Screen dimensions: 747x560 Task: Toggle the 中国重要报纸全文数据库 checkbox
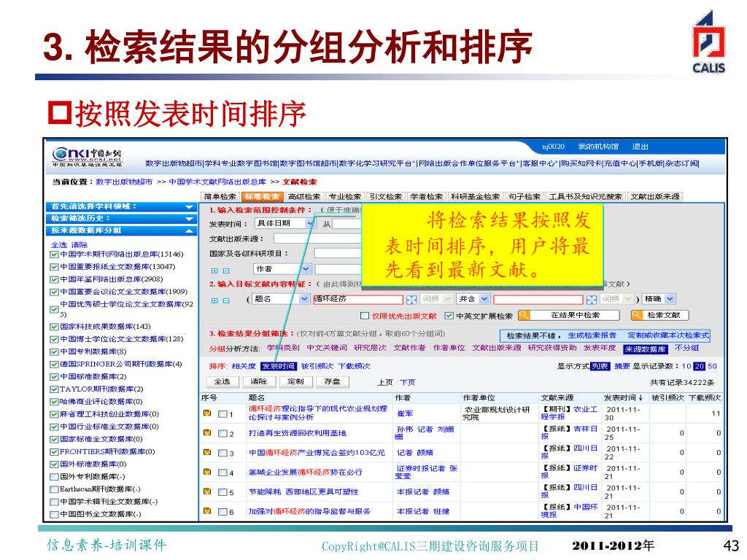pyautogui.click(x=54, y=267)
